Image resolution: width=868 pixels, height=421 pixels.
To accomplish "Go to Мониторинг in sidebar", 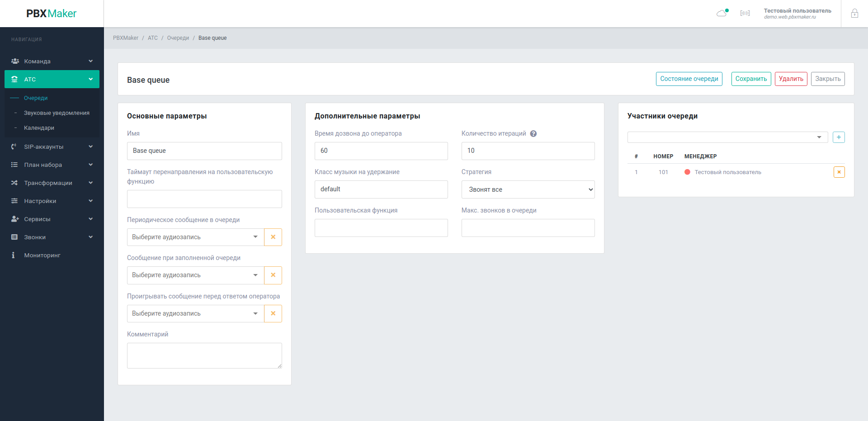I will pyautogui.click(x=42, y=255).
